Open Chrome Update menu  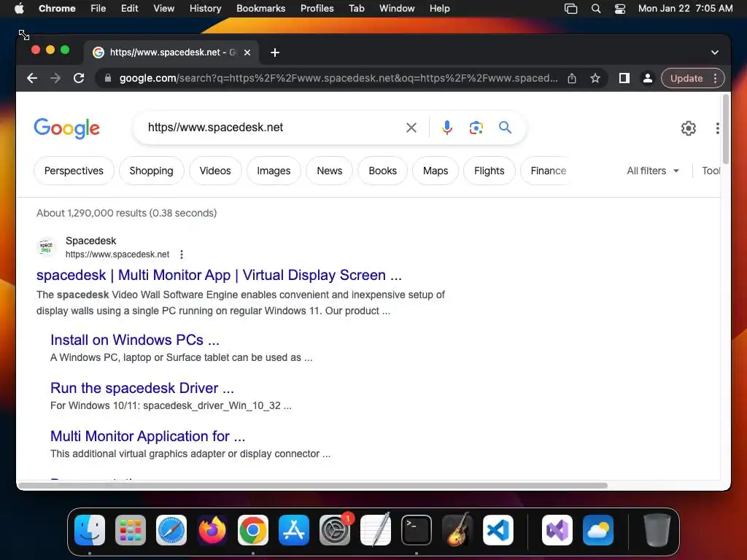point(693,78)
